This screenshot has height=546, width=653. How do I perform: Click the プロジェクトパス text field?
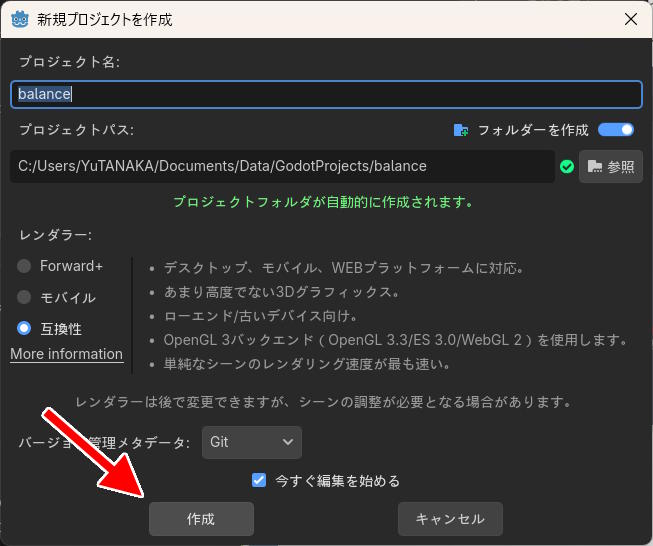coord(282,166)
